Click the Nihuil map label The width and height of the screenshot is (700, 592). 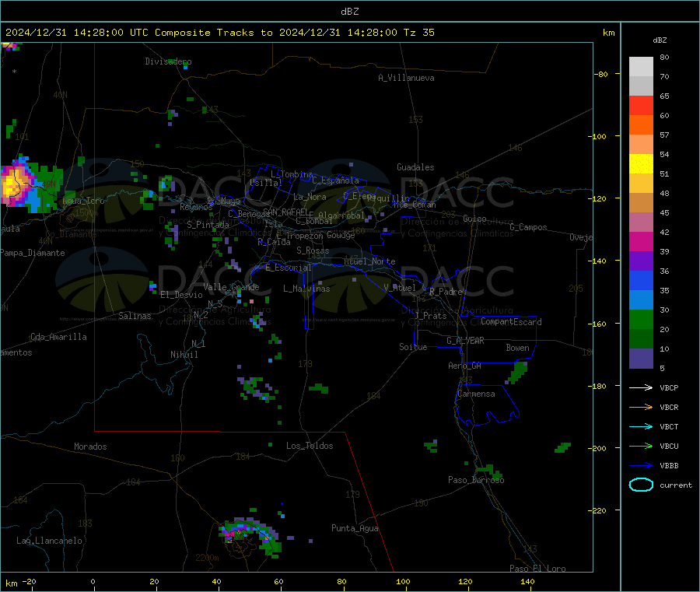click(184, 355)
